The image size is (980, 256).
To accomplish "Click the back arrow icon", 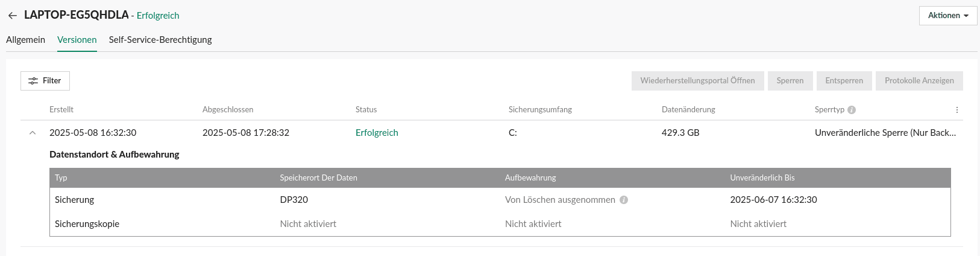I will point(12,16).
